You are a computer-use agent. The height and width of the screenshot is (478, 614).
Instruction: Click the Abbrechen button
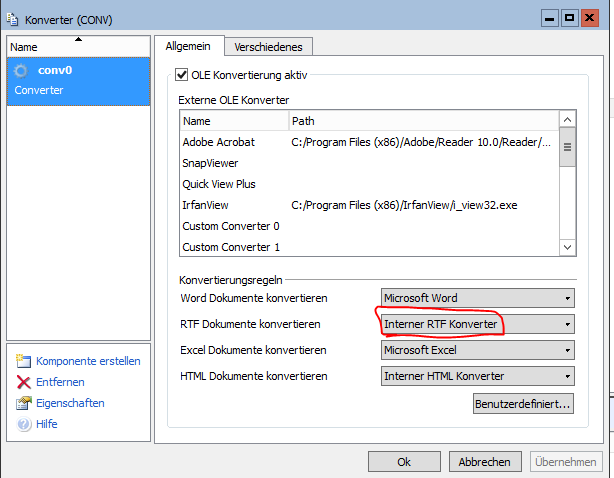[x=485, y=462]
